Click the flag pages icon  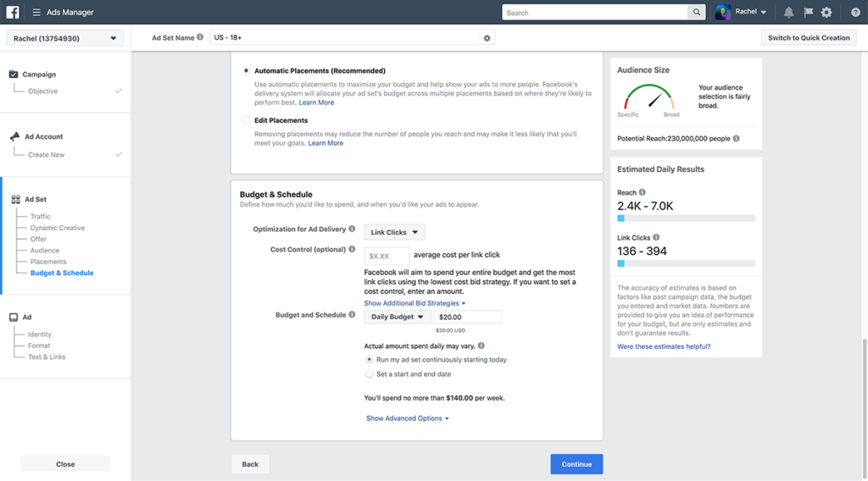pyautogui.click(x=808, y=13)
